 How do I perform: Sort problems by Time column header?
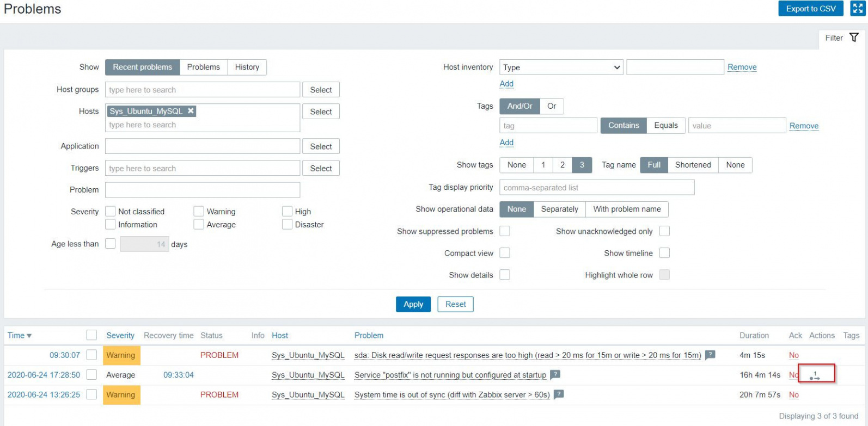click(20, 335)
